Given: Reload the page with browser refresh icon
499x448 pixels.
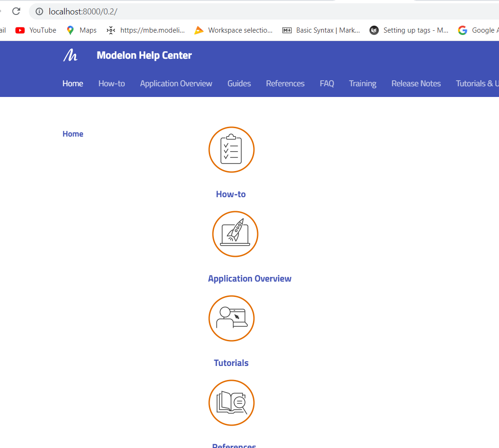Looking at the screenshot, I should click(16, 12).
